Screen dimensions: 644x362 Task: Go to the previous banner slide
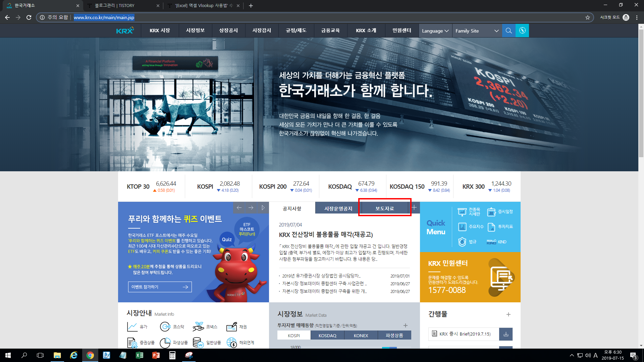[x=239, y=208]
